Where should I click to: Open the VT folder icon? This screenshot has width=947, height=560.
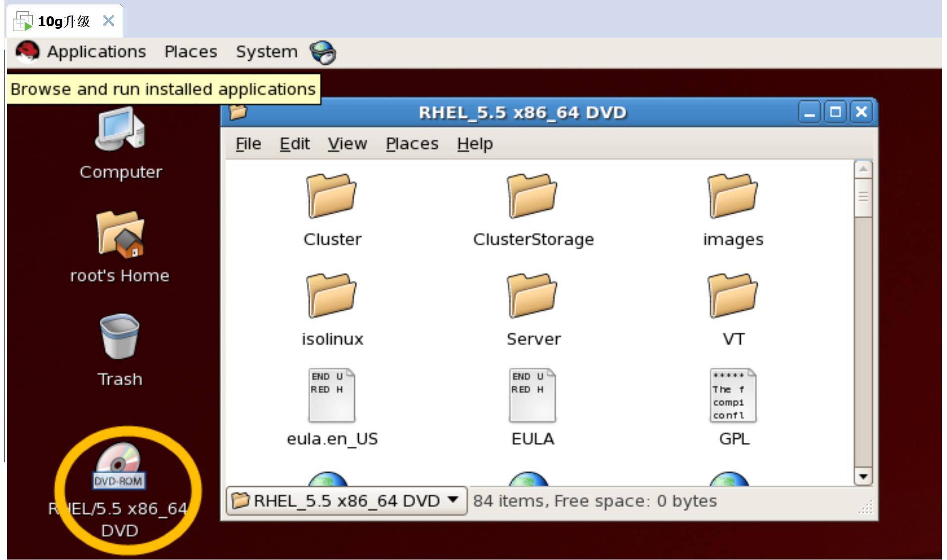pos(733,295)
